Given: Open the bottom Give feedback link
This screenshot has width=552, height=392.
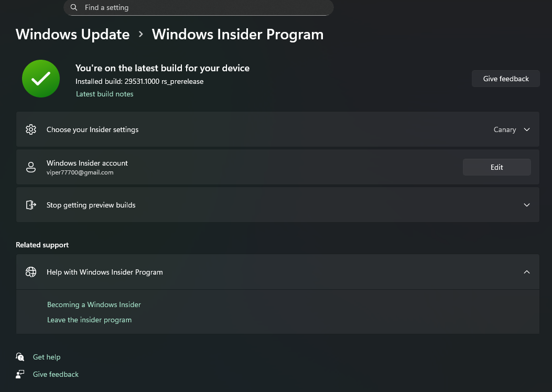Looking at the screenshot, I should coord(56,374).
